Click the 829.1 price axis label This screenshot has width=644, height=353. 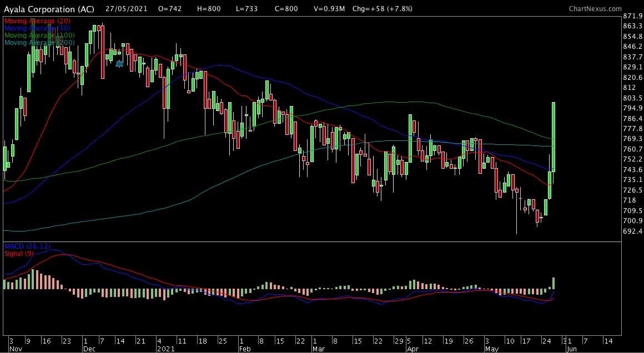tap(632, 67)
